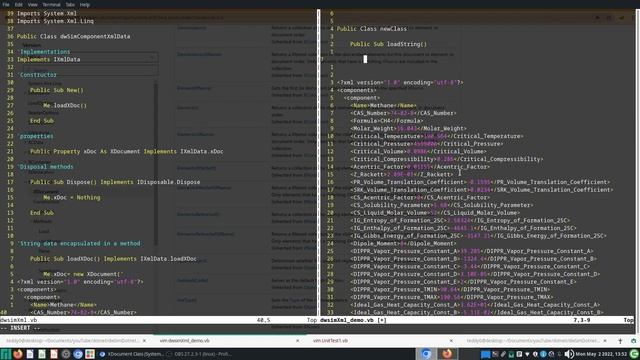Open the white document launcher icon
Image resolution: width=640 pixels, height=360 pixels.
coord(30,354)
